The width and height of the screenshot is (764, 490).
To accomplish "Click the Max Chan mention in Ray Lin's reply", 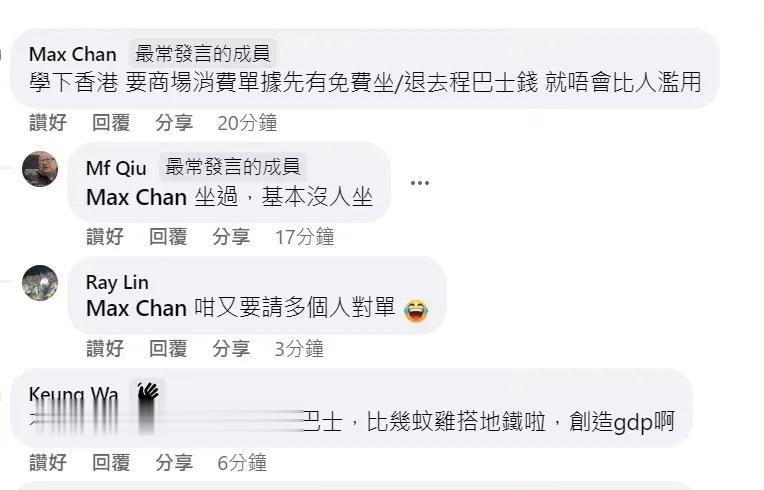I will pyautogui.click(x=136, y=308).
